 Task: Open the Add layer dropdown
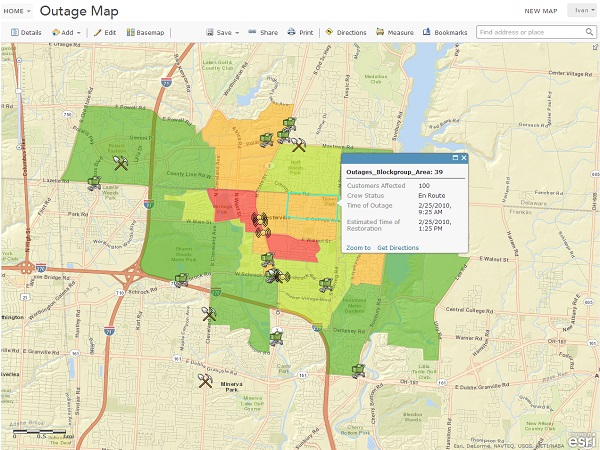point(66,33)
